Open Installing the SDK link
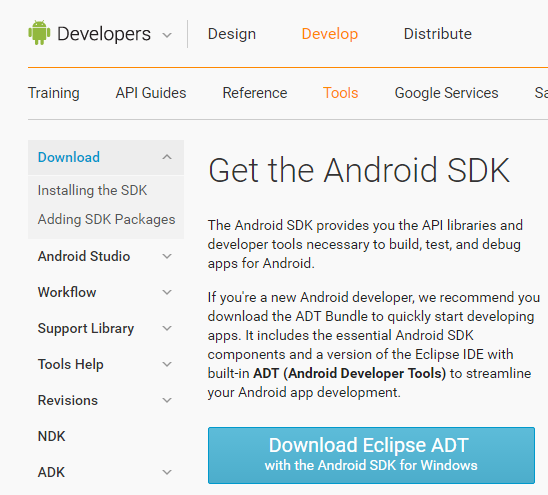The image size is (548, 495). 92,191
